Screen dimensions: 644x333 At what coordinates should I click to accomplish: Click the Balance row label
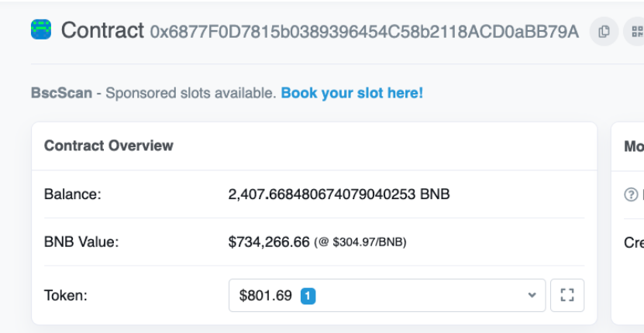click(73, 194)
